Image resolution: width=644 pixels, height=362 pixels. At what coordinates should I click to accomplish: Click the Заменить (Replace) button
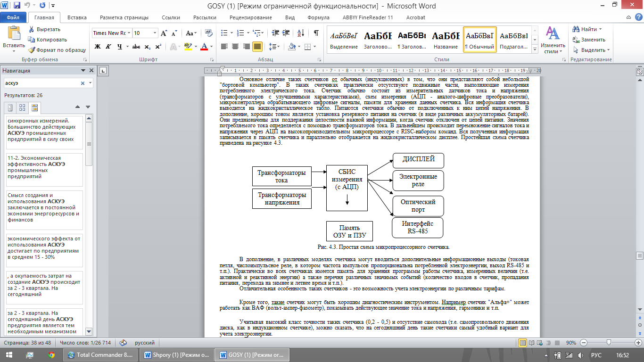click(589, 40)
